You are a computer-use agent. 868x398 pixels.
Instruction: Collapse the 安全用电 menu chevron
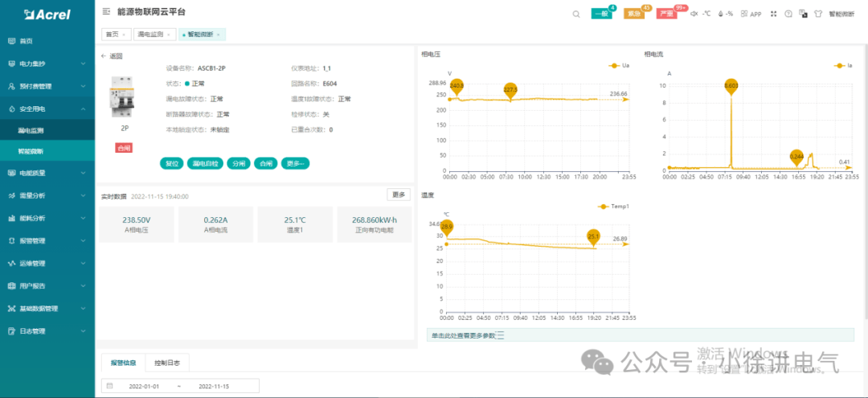coord(83,109)
